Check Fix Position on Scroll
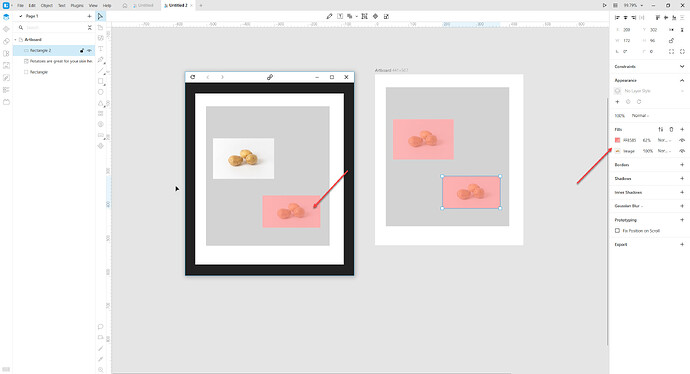The height and width of the screenshot is (374, 690). pyautogui.click(x=617, y=231)
